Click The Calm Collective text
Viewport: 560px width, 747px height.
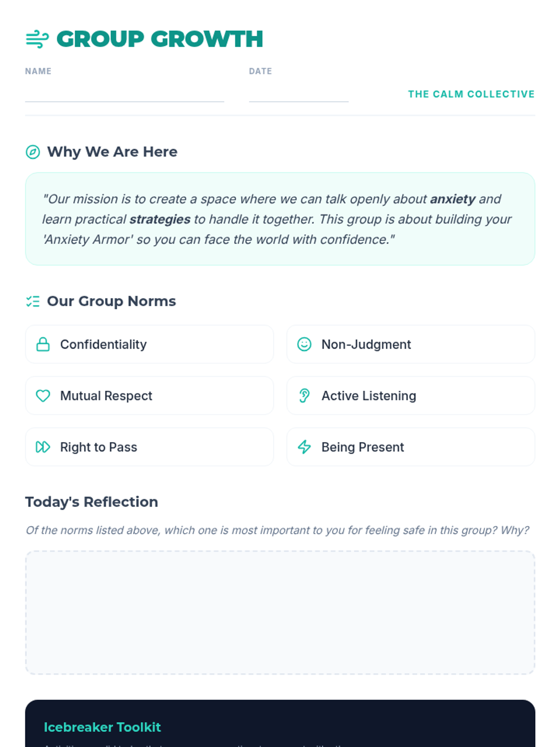coord(471,94)
